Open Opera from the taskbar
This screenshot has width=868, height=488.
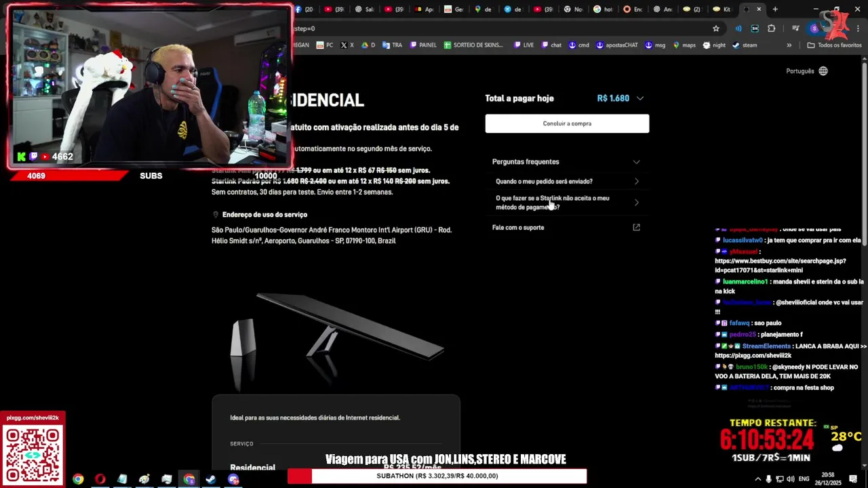pos(100,480)
